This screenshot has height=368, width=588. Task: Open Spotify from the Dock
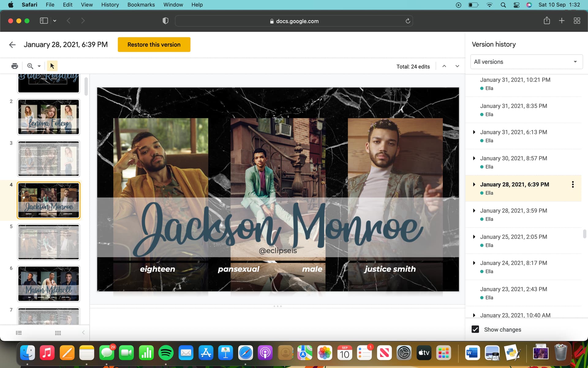click(x=166, y=353)
